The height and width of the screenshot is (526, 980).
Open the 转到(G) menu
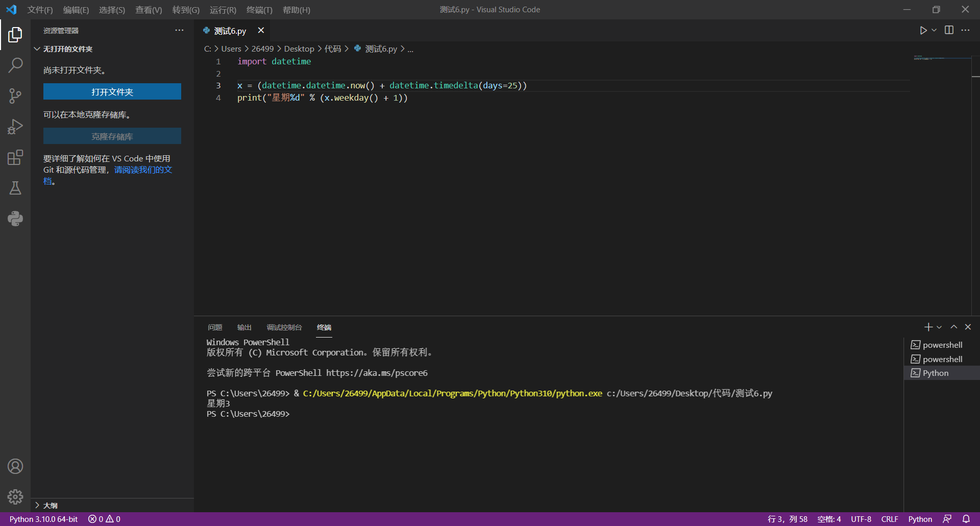(186, 10)
